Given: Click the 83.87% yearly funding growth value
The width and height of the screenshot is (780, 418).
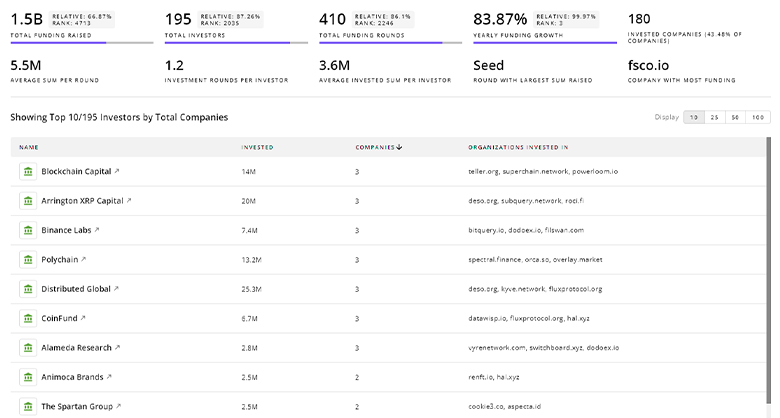Looking at the screenshot, I should click(x=500, y=19).
